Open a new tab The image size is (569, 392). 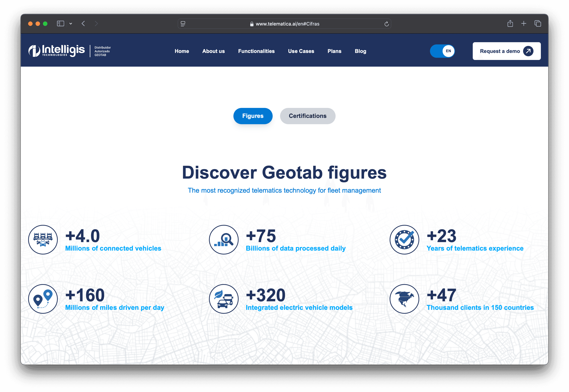click(x=524, y=24)
